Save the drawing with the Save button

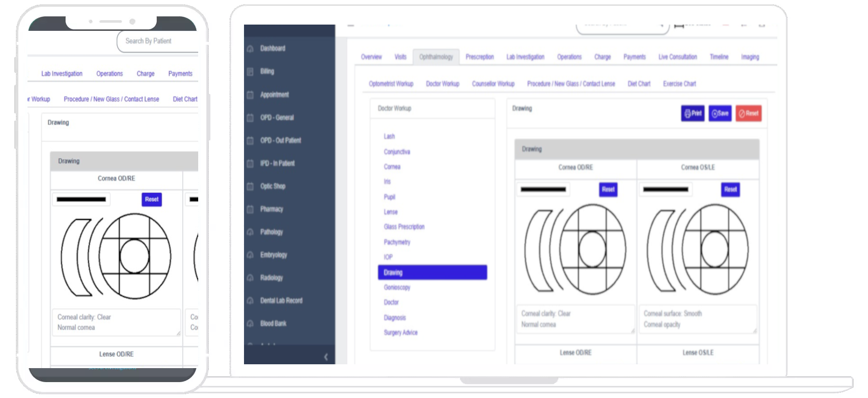tap(719, 114)
